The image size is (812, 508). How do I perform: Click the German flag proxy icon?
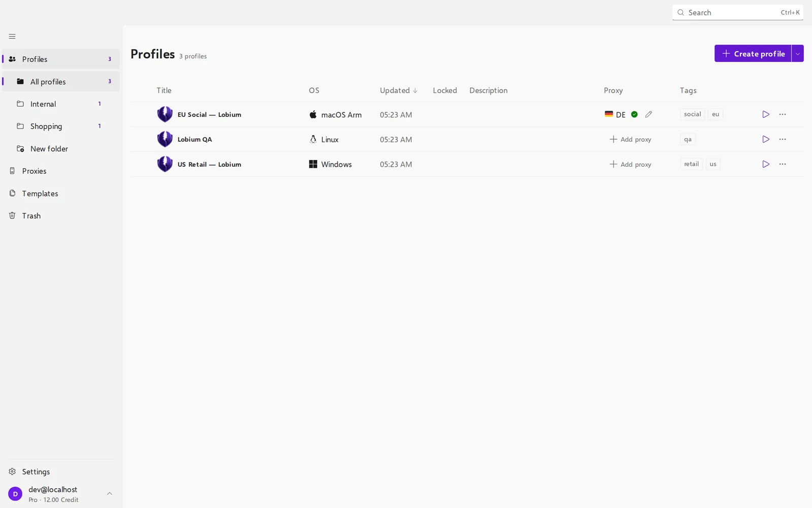(x=609, y=114)
